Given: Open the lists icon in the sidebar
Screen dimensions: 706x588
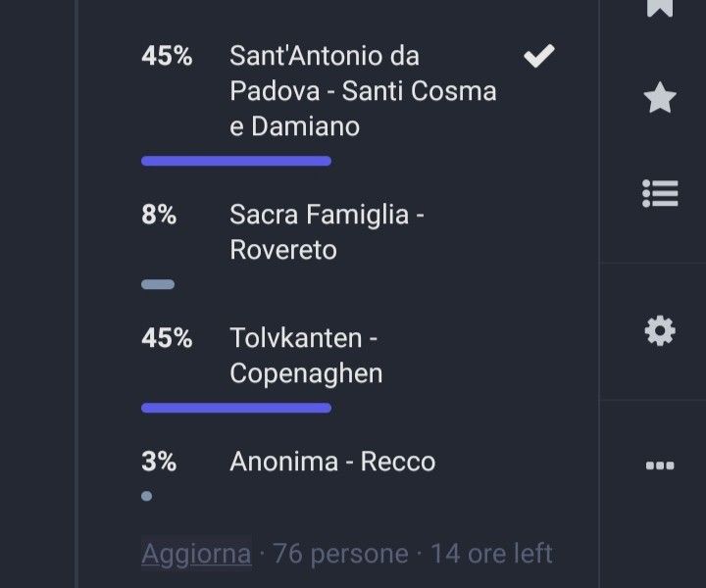Looking at the screenshot, I should click(660, 193).
